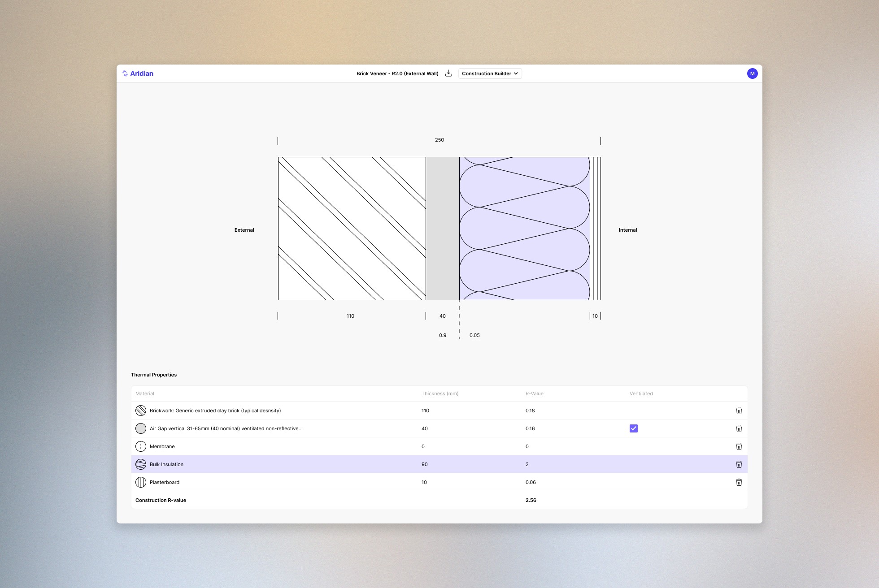Open the Construction Builder dropdown
This screenshot has height=588, width=879.
click(x=490, y=73)
